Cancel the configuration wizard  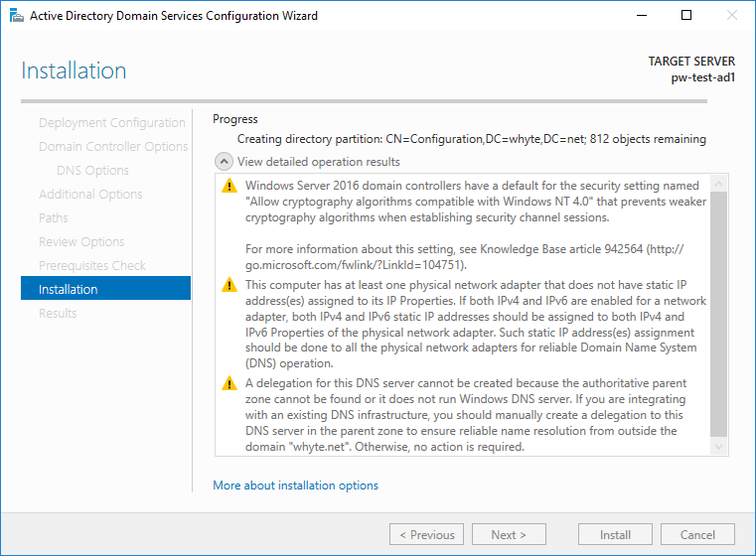point(697,534)
